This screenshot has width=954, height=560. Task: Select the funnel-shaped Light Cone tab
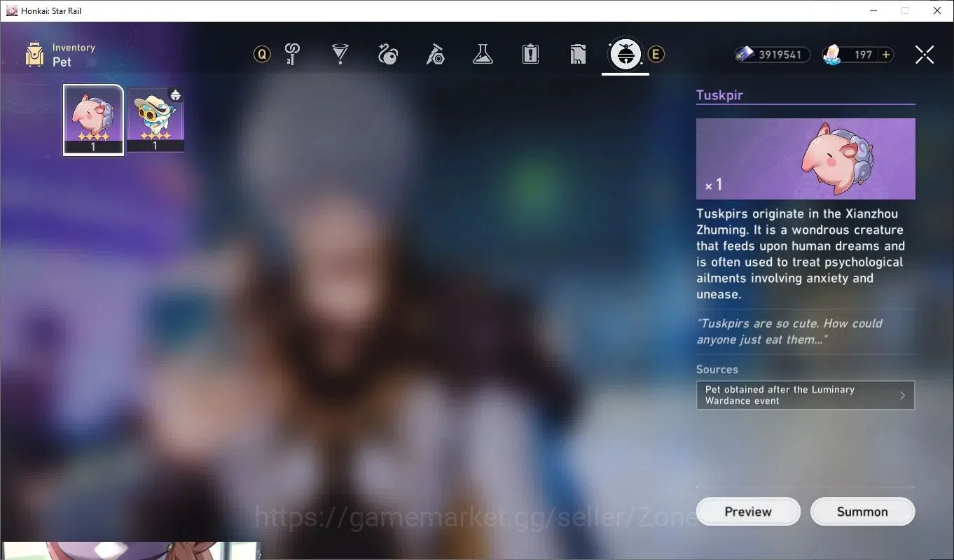pos(340,54)
